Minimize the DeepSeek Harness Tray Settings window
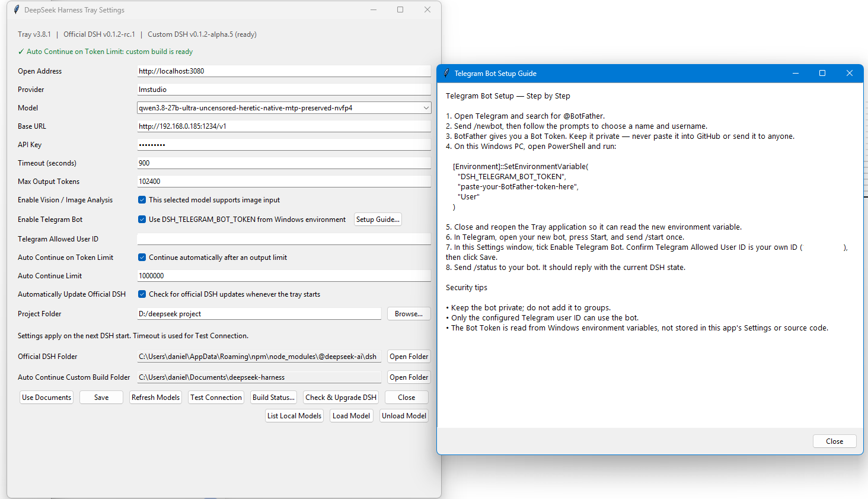This screenshot has height=499, width=868. pos(374,9)
